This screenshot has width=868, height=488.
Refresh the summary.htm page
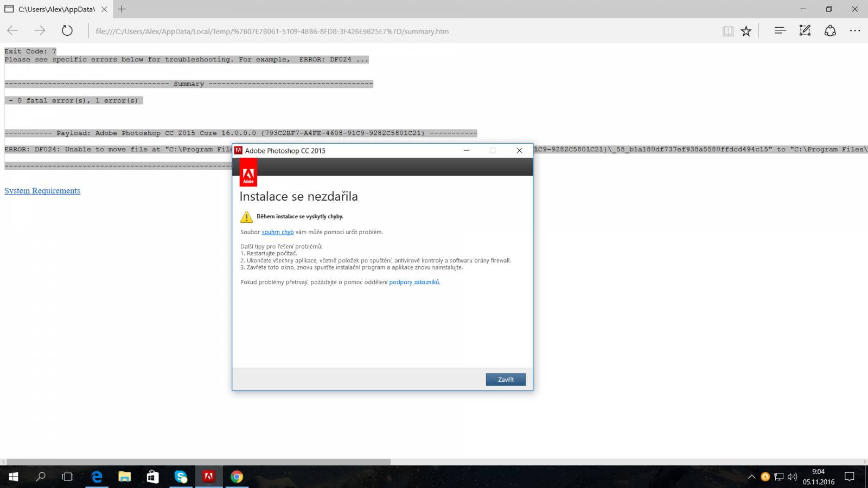point(67,31)
